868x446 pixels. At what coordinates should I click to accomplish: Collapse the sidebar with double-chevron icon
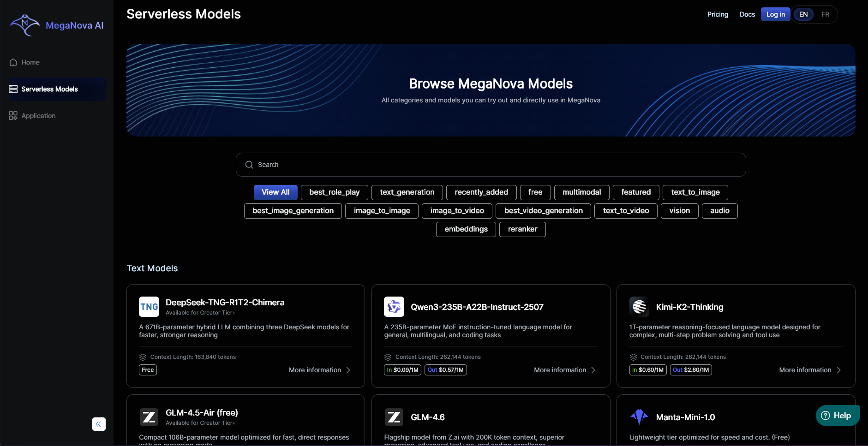pyautogui.click(x=99, y=424)
